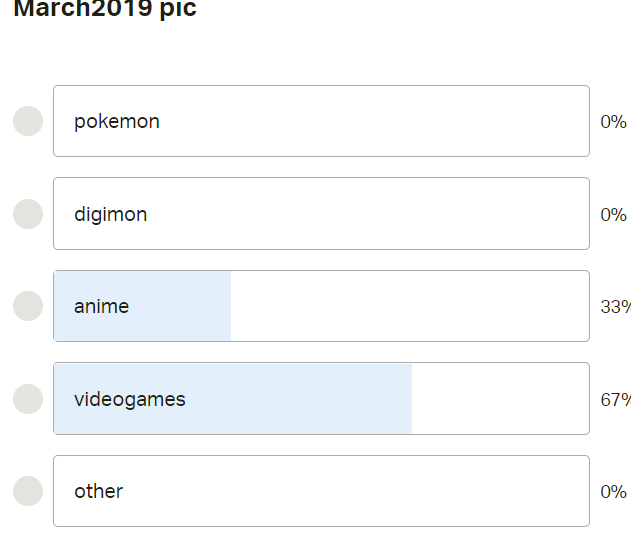Image resolution: width=631 pixels, height=554 pixels.
Task: Pick the videogames radio button
Action: (28, 399)
